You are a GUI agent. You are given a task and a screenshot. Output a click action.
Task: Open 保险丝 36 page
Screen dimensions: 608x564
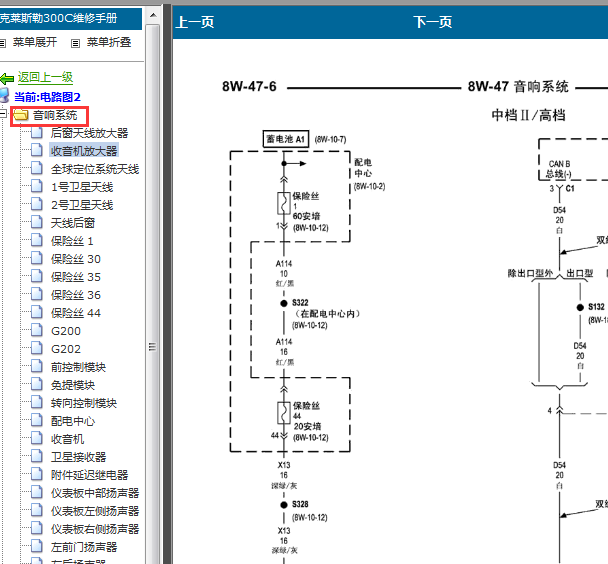pos(76,295)
